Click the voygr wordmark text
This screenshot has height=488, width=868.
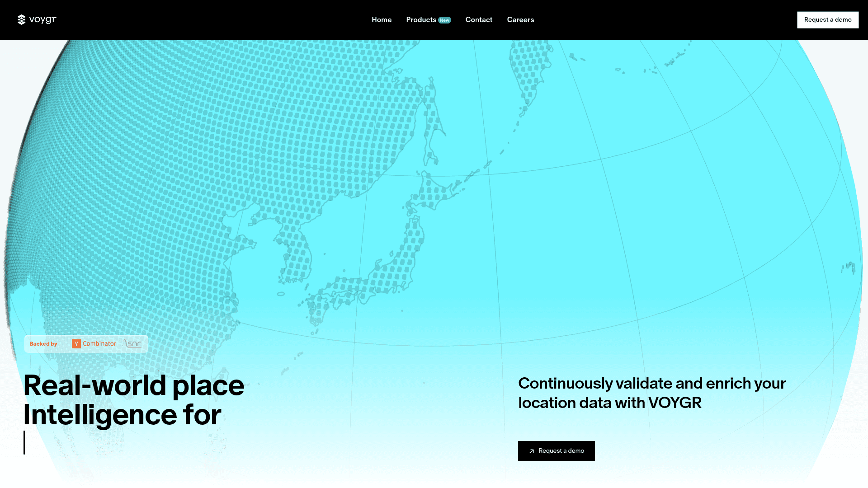(x=43, y=19)
